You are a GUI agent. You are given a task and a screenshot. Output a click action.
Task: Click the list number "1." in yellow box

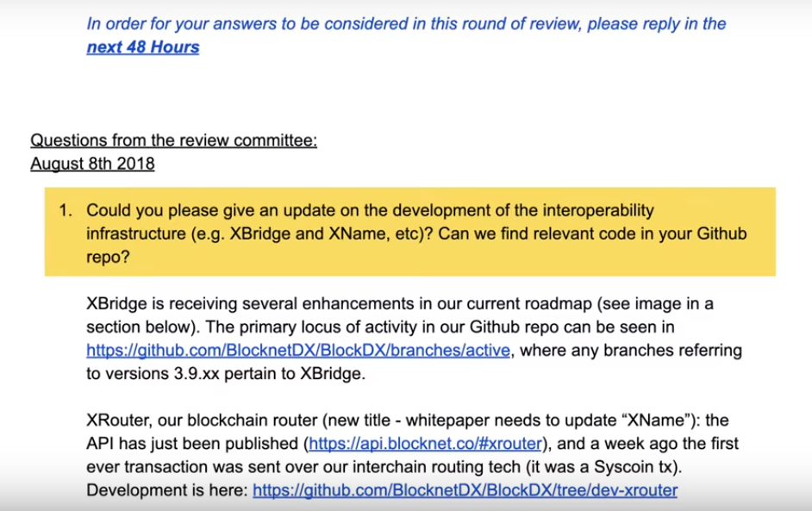[66, 210]
